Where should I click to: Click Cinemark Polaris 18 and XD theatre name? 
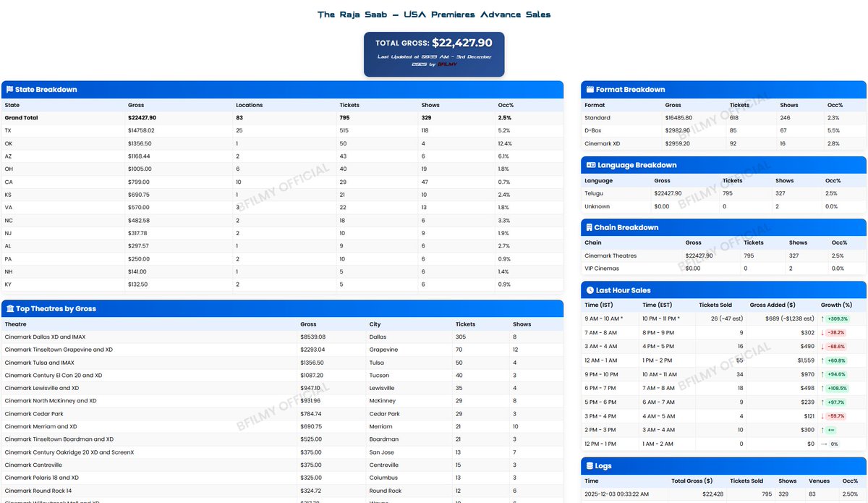42,478
